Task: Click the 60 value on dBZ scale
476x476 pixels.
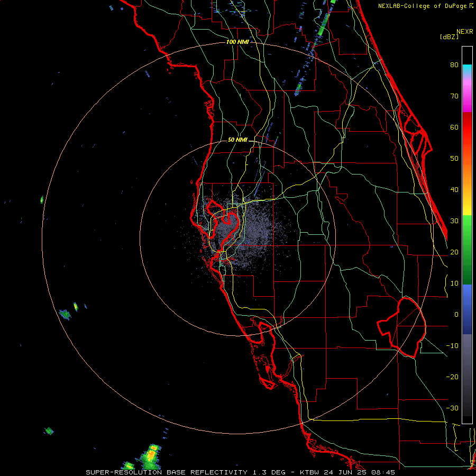Action: click(x=454, y=127)
